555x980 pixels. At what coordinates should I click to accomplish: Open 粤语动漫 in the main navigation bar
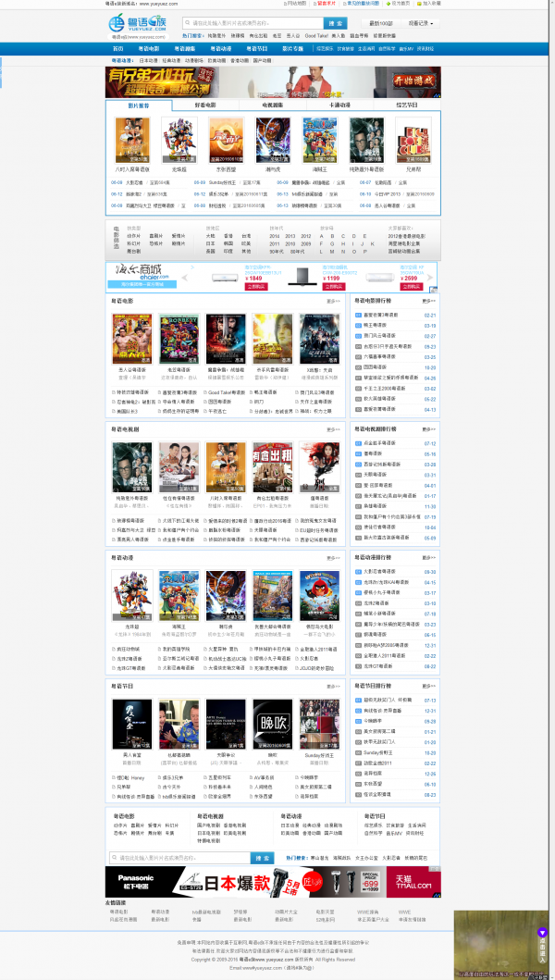click(219, 48)
